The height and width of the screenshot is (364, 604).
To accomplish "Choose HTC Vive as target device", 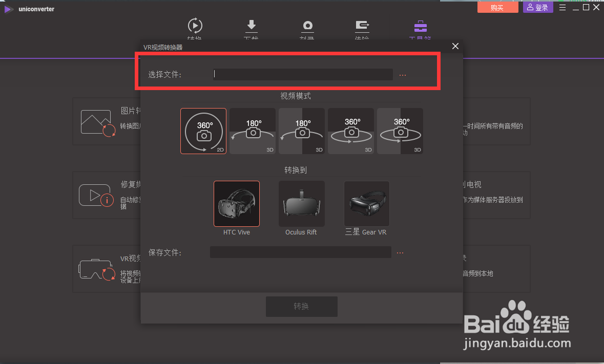I will pos(237,204).
